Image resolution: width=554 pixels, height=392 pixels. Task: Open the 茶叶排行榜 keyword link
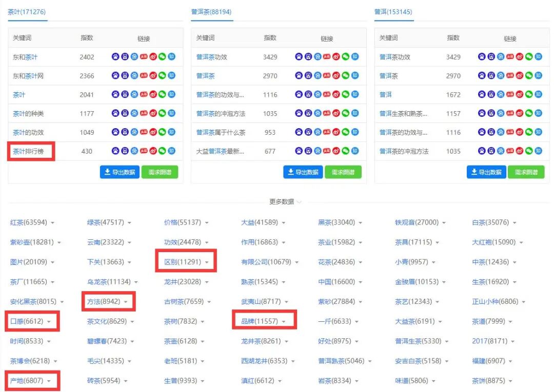coord(28,151)
